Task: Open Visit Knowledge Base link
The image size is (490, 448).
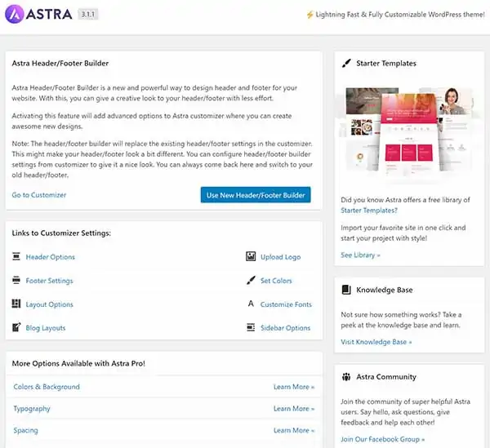Action: (x=376, y=342)
